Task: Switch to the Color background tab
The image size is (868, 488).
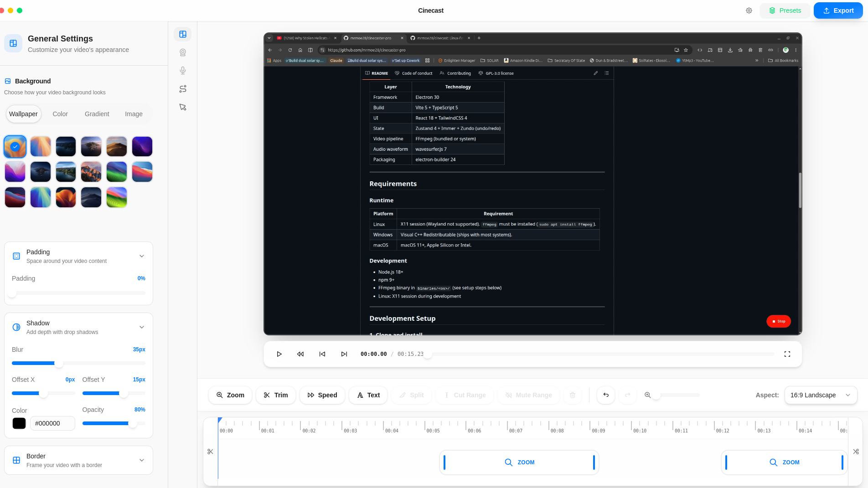Action: coord(60,114)
